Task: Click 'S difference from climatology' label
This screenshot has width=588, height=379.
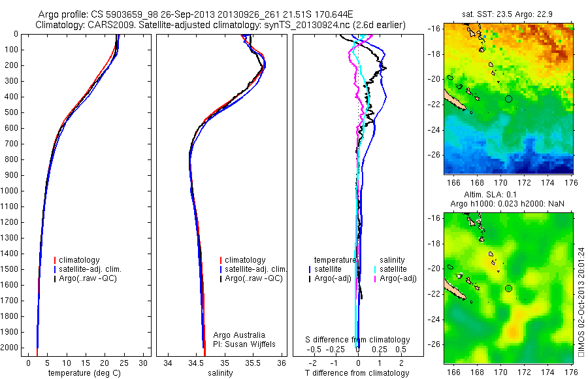Action: (357, 340)
